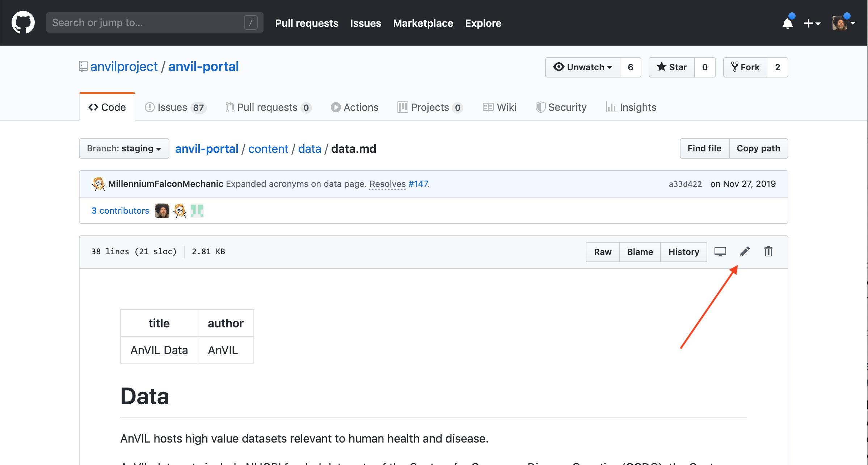868x465 pixels.
Task: Fork the repository
Action: (x=745, y=67)
